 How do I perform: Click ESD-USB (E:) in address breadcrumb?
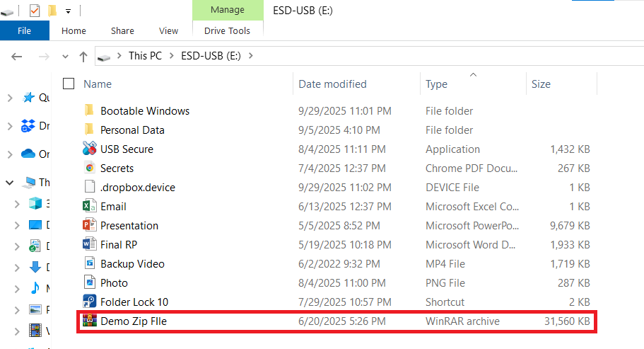pyautogui.click(x=211, y=56)
